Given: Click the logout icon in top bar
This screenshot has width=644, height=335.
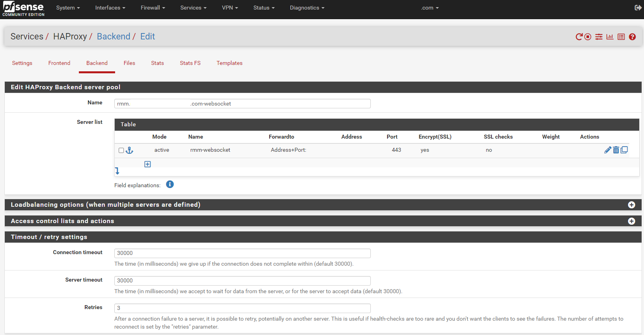Looking at the screenshot, I should click(x=638, y=8).
